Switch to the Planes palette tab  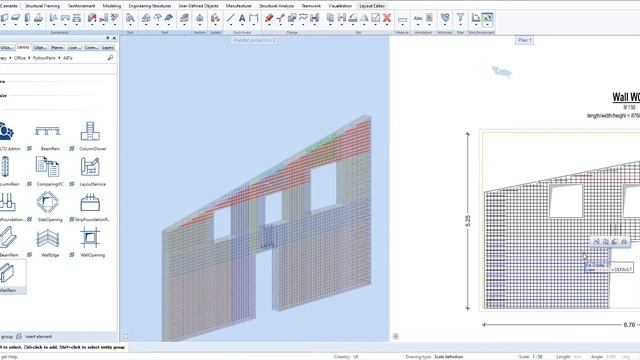click(57, 47)
